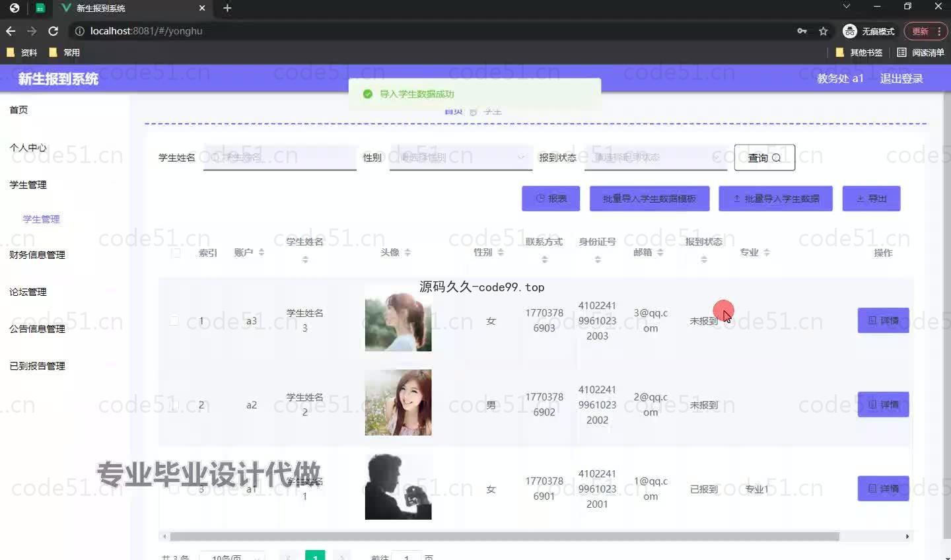The image size is (951, 560).
Task: Open 详情 for student a3
Action: (x=883, y=320)
